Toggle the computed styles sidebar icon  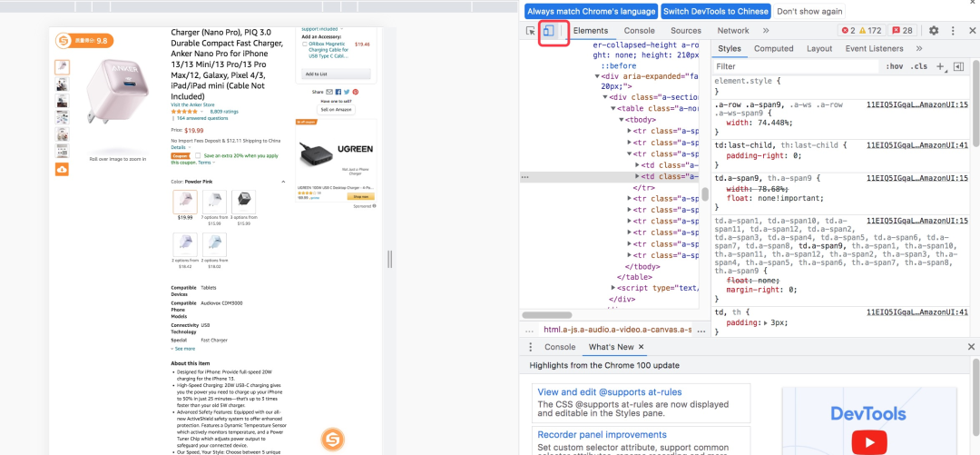pos(959,66)
